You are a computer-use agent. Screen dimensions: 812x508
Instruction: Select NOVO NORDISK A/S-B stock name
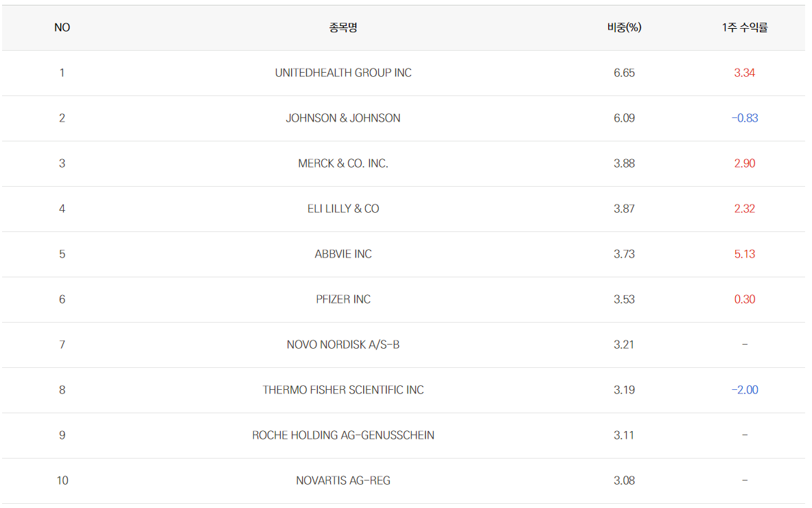[343, 345]
